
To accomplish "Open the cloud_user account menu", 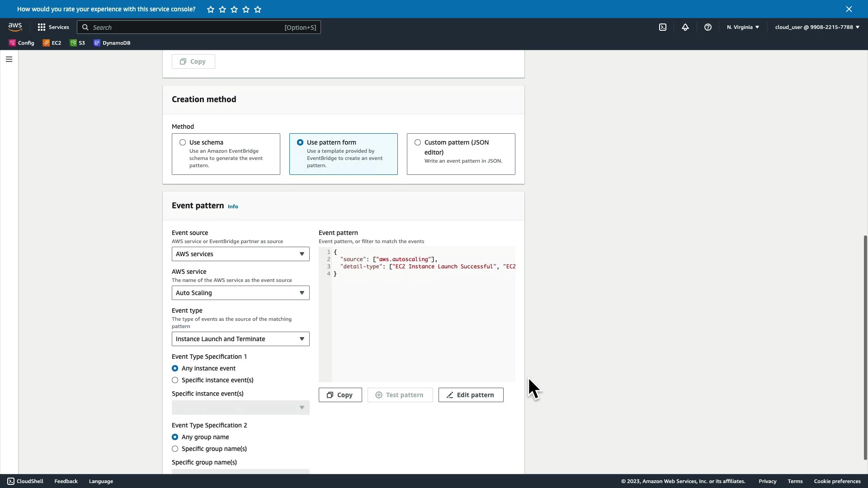I will click(x=817, y=27).
